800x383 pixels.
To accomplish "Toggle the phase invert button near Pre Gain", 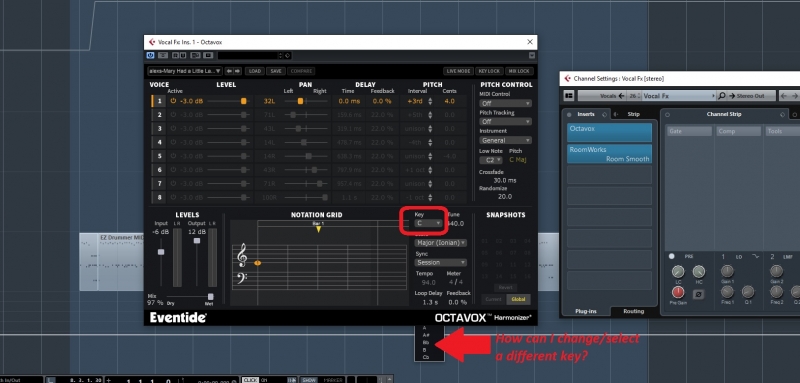I will (698, 294).
